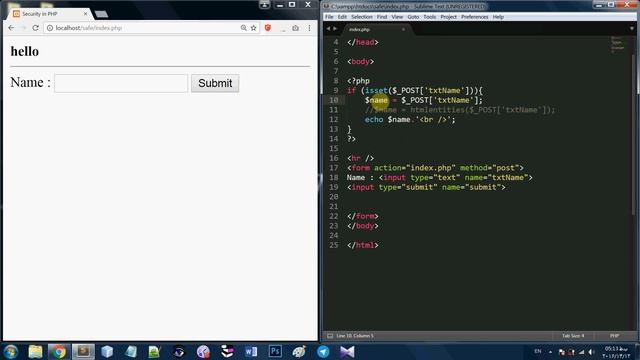Screen dimensions: 640x360
Task: Click the camera extension icon in Chrome
Action: point(296,28)
